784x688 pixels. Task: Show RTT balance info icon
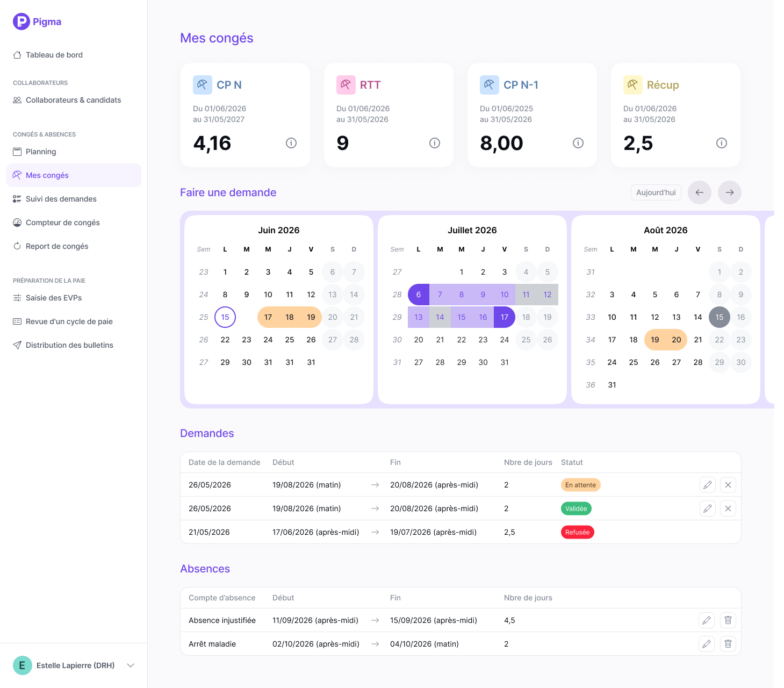(435, 143)
